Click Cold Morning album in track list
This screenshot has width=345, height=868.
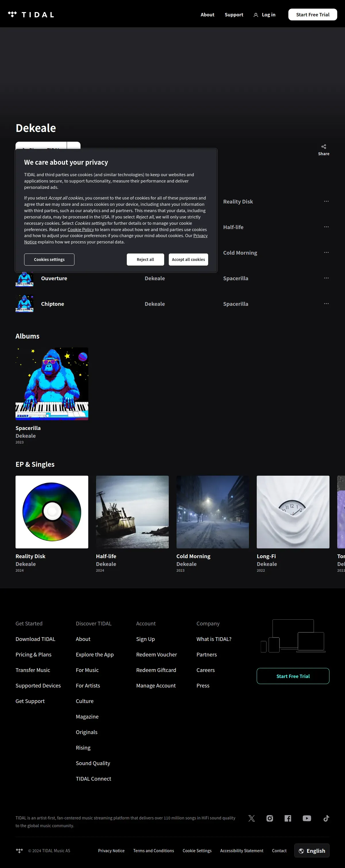(240, 253)
